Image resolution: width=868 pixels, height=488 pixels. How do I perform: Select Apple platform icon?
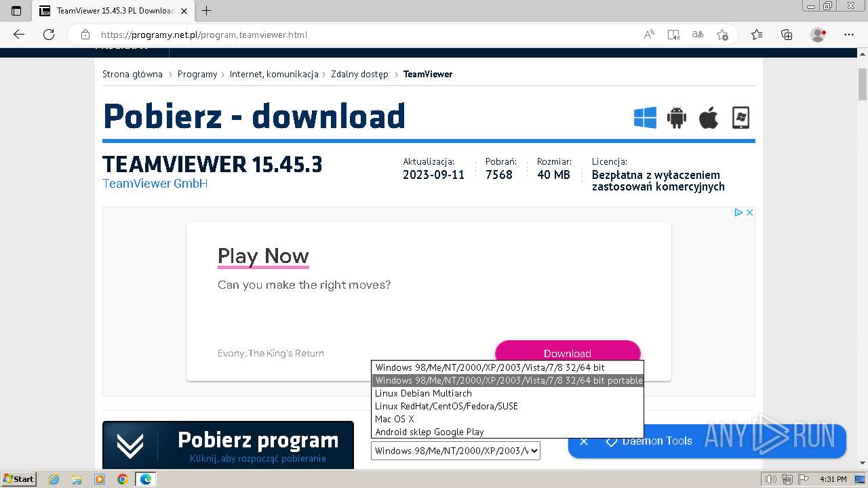(709, 117)
